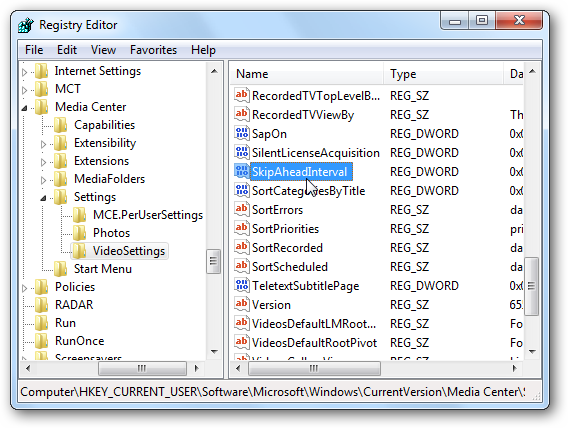Click the DWORD icon beside SkipAheadInterval
Screen dimensions: 568x428
click(241, 171)
